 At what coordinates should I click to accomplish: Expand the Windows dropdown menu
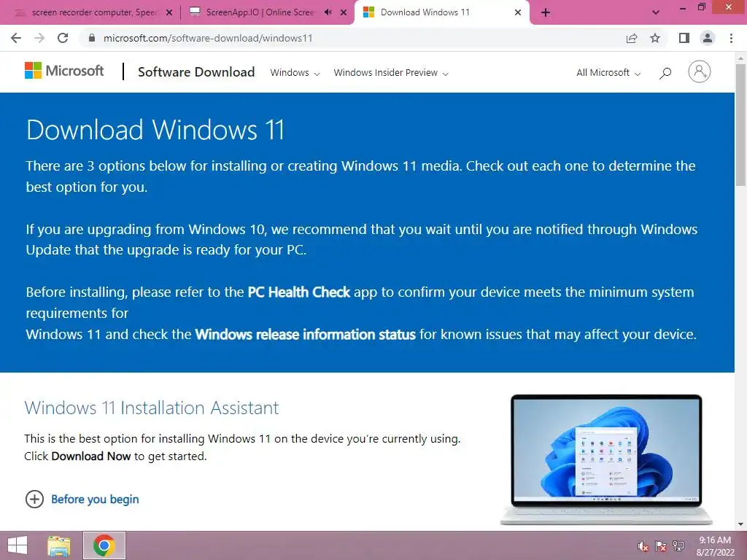coord(295,73)
